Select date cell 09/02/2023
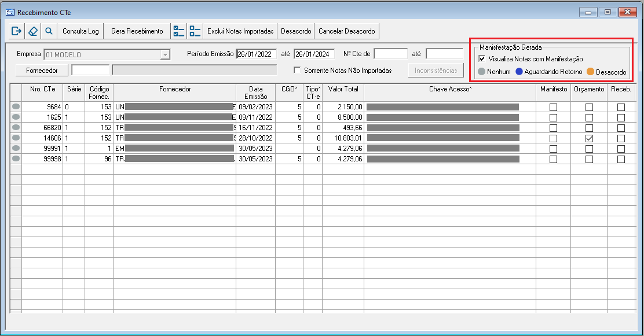 (x=255, y=106)
